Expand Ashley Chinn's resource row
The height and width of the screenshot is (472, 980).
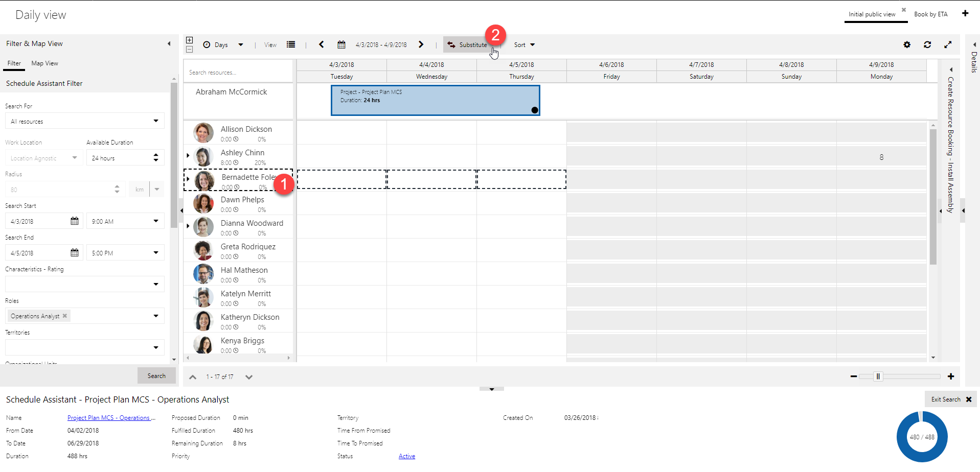188,156
